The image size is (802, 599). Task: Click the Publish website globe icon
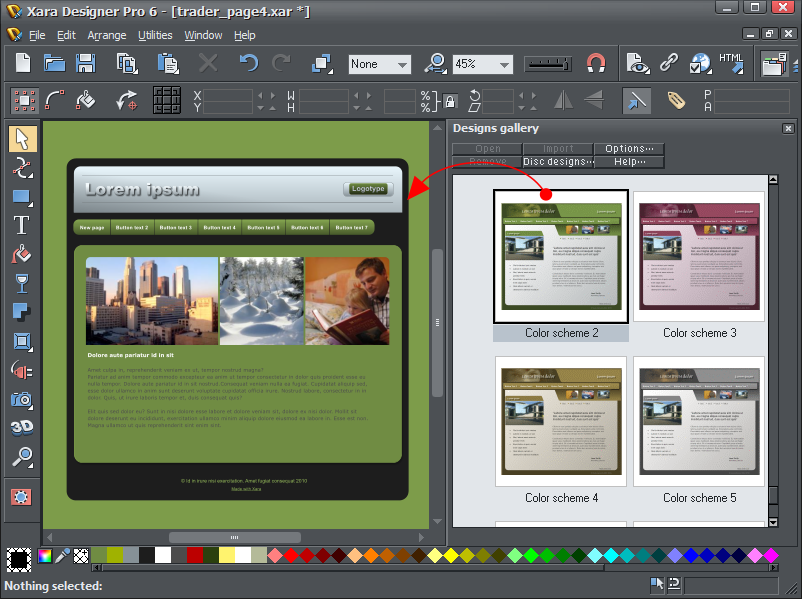coord(700,63)
